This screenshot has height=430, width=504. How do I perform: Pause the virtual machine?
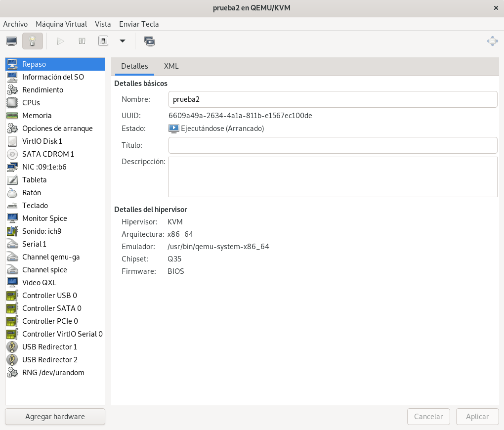pos(82,41)
